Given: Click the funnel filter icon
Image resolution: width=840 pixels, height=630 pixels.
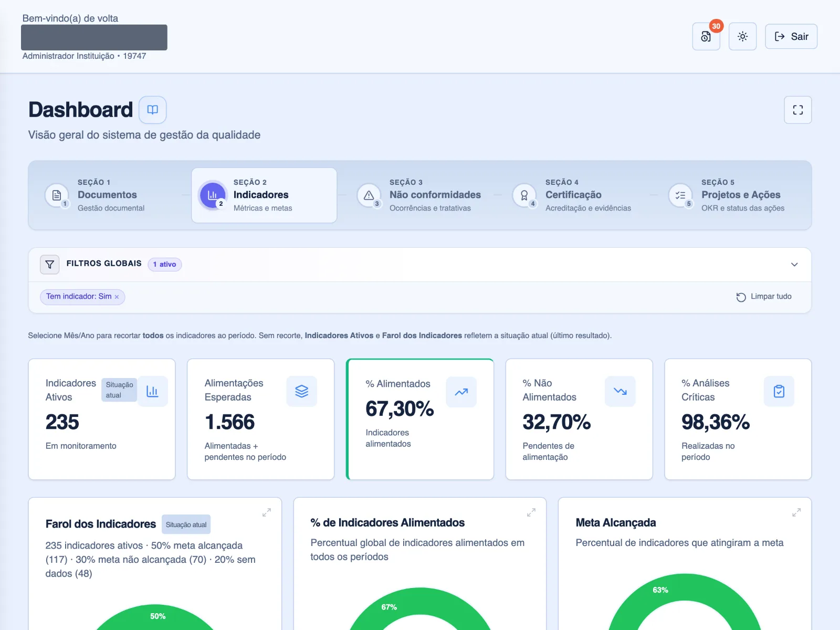Looking at the screenshot, I should (x=50, y=264).
